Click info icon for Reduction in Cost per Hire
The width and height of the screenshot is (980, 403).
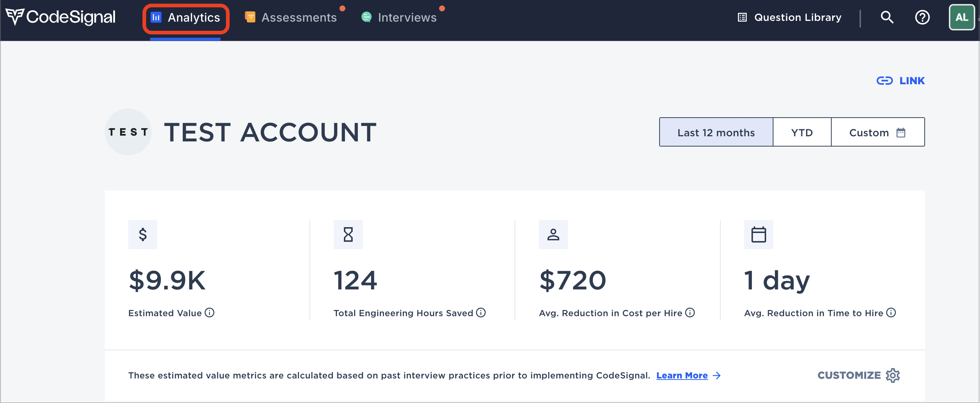pos(690,313)
